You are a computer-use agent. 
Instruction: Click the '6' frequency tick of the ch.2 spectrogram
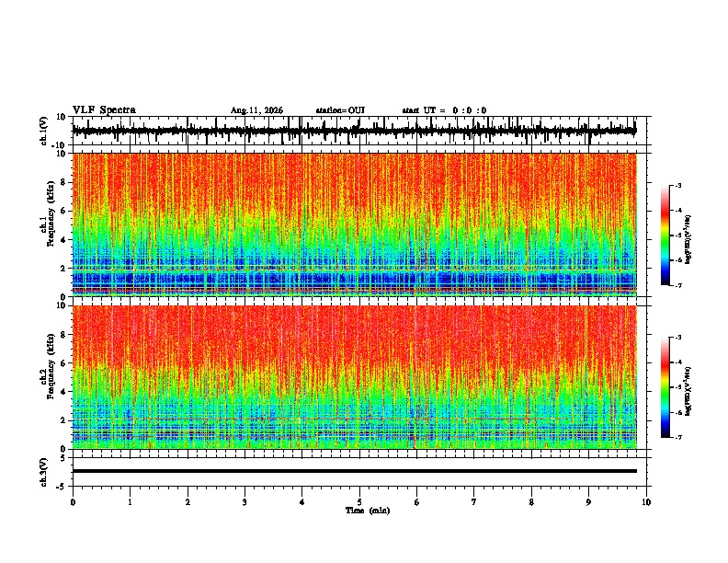pos(64,363)
